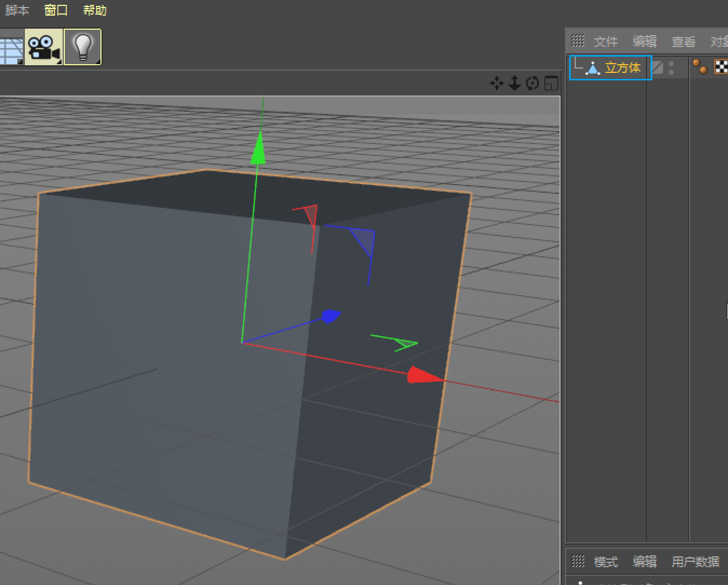The image size is (728, 585).
Task: Open Object Manager 对象 menu
Action: (x=719, y=42)
